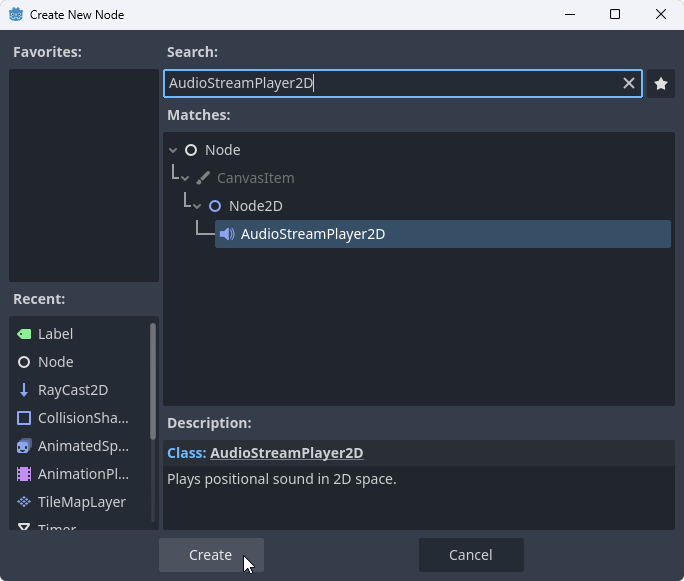
Task: Collapse the Node tree root
Action: (173, 150)
